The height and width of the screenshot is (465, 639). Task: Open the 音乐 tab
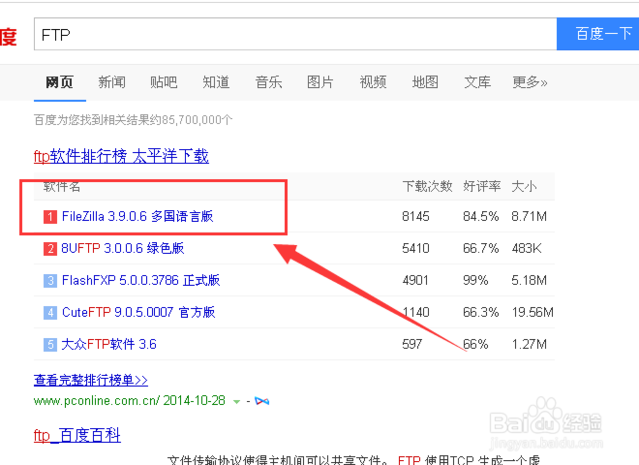[269, 82]
